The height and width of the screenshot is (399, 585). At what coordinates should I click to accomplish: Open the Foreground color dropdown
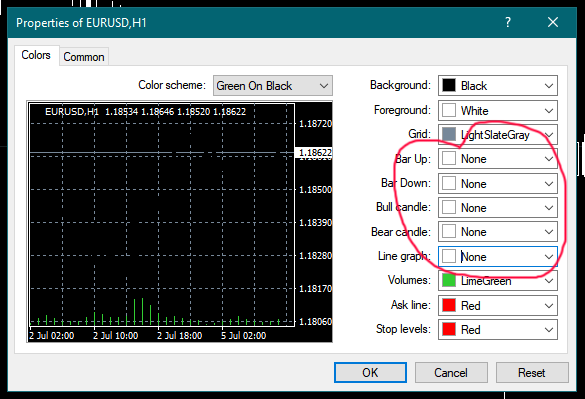pyautogui.click(x=498, y=110)
